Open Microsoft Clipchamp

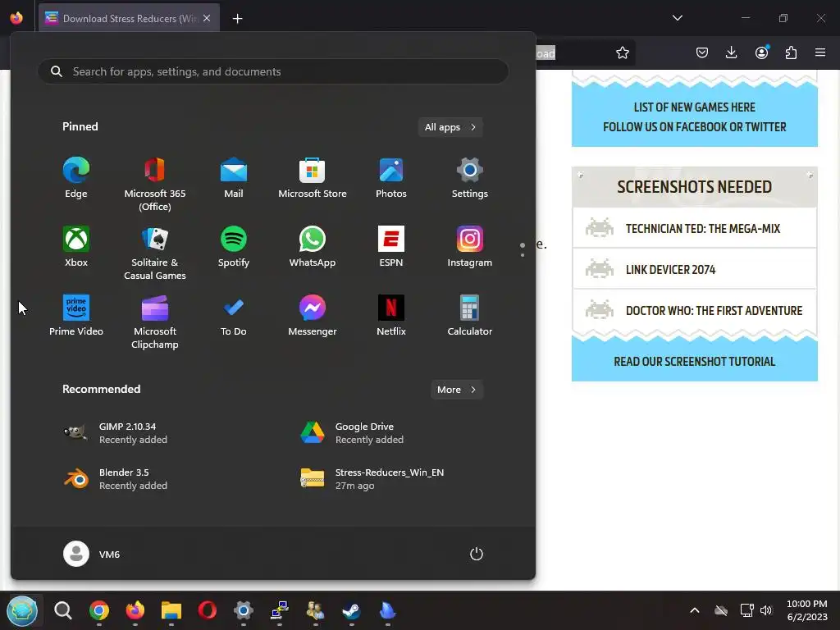(155, 322)
